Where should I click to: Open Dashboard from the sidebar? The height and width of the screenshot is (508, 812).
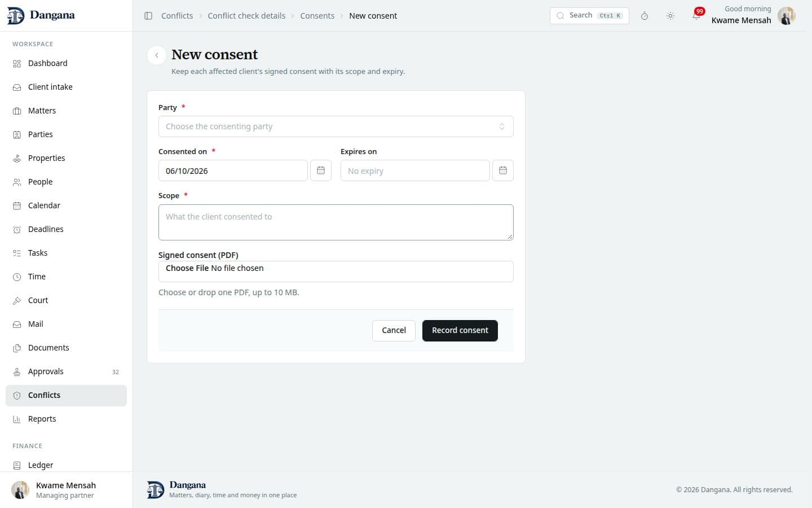point(66,63)
